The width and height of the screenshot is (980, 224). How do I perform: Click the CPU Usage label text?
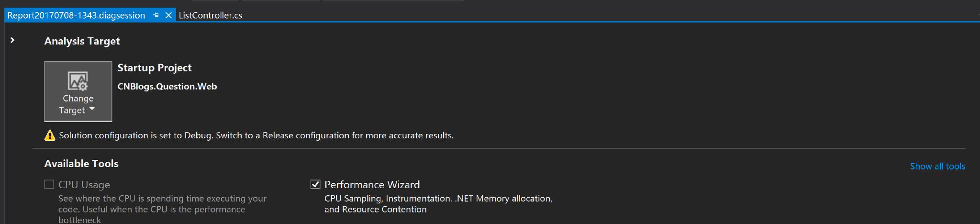click(x=84, y=184)
